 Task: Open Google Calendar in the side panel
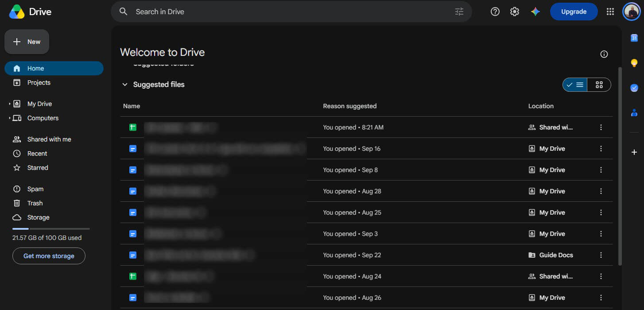634,38
